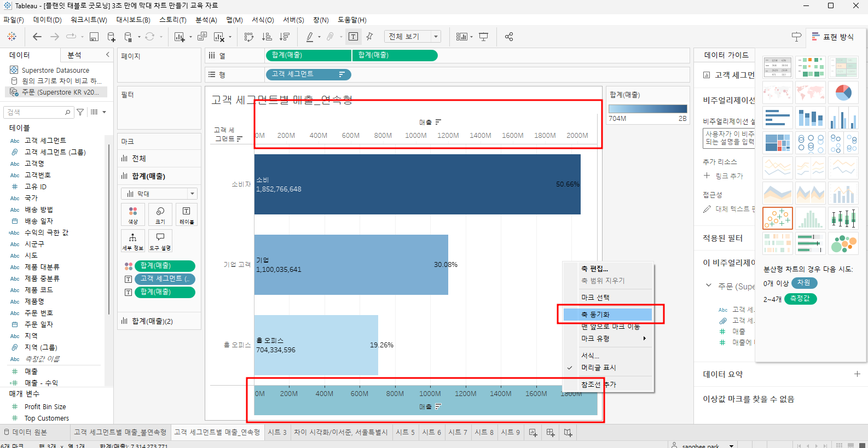Click the 크기 size mark card
Screen dimensions: 868x448
click(160, 214)
